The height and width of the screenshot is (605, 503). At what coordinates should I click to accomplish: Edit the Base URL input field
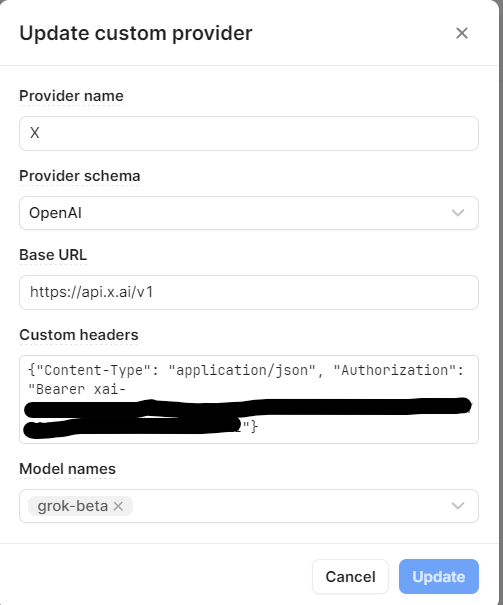pyautogui.click(x=249, y=292)
